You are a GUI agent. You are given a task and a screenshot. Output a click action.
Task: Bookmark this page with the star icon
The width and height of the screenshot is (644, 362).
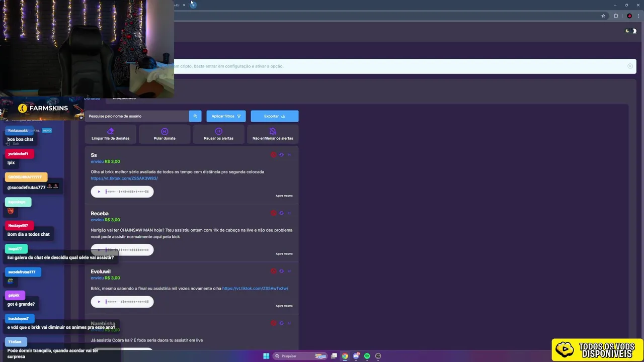[x=603, y=16]
